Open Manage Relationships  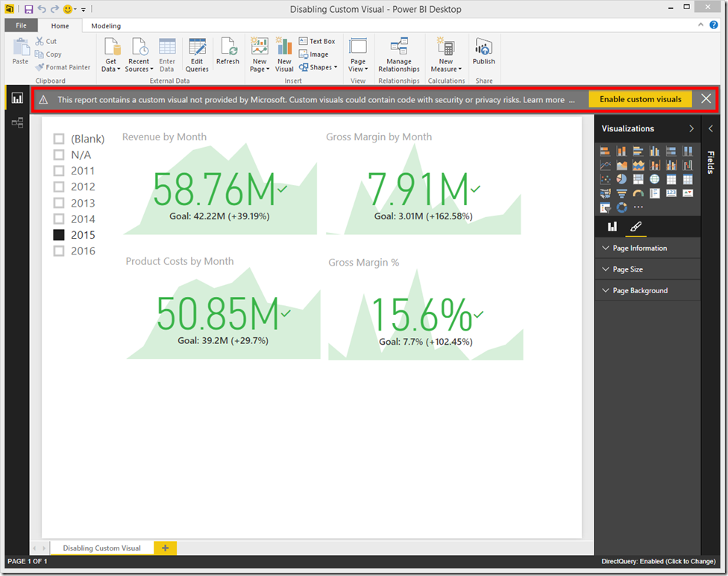point(399,54)
